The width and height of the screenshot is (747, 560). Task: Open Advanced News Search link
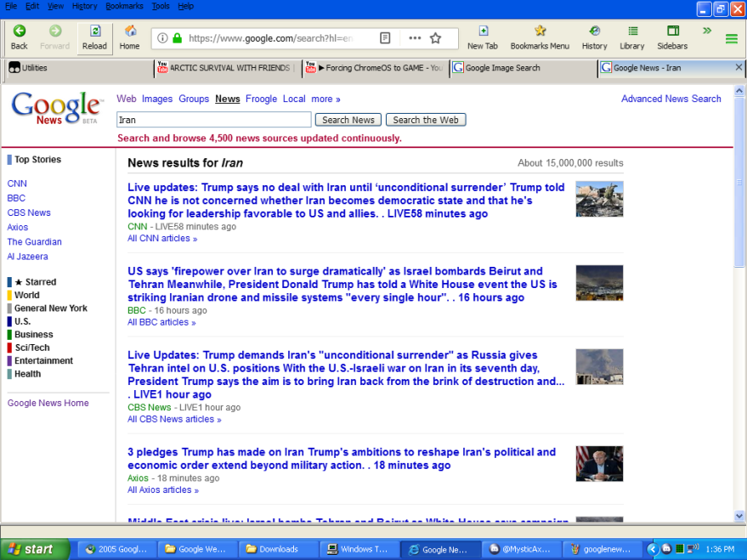tap(671, 99)
